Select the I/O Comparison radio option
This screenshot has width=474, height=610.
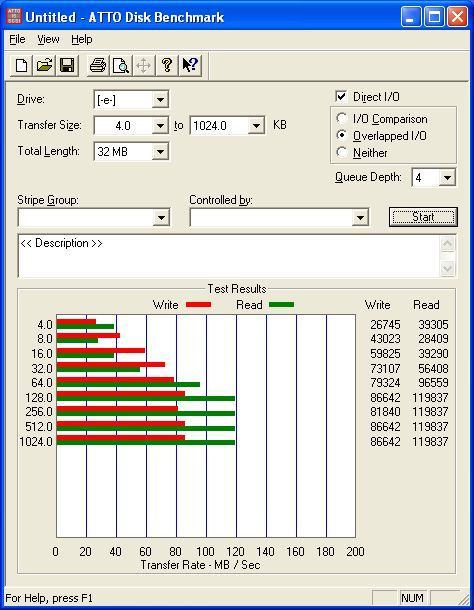pyautogui.click(x=341, y=118)
